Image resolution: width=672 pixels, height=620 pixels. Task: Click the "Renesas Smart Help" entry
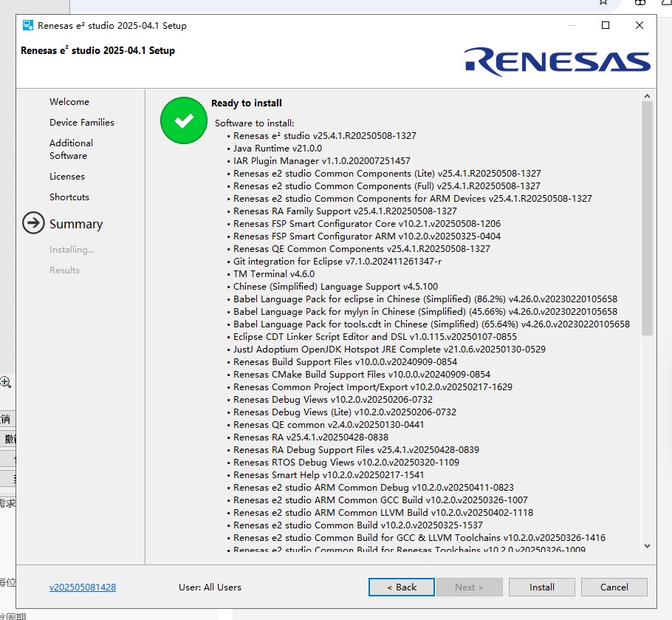tap(329, 474)
